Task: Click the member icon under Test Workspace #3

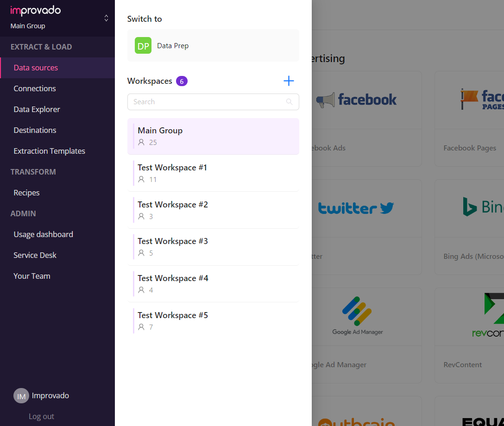Action: (x=141, y=253)
